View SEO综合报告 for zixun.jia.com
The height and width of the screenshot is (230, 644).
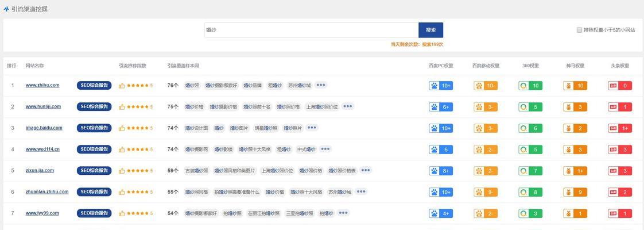click(x=94, y=170)
